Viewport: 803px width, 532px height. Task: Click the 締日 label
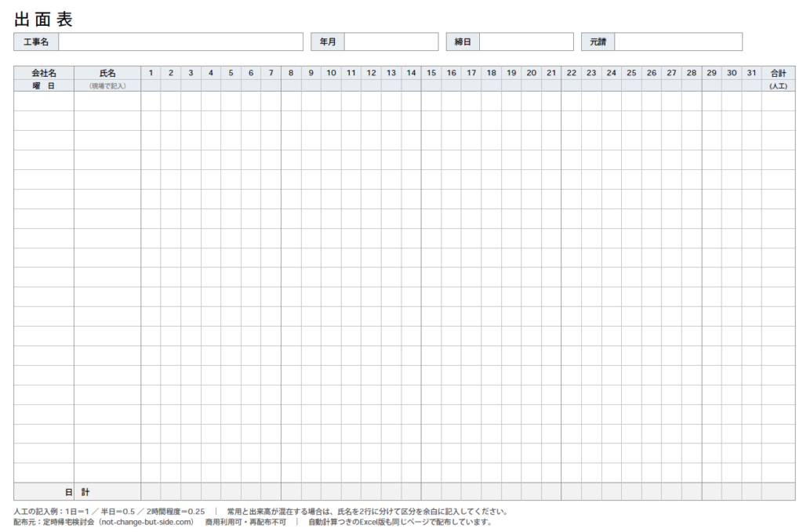pos(463,42)
